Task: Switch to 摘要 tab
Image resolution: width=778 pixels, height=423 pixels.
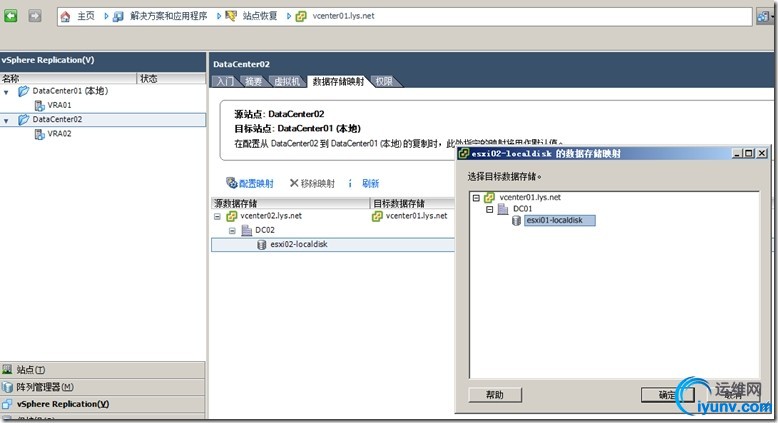Action: (253, 81)
